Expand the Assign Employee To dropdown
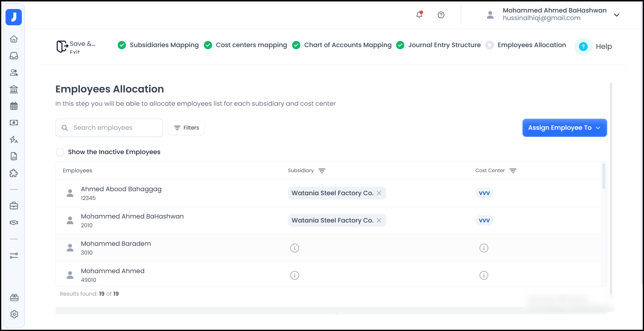644x331 pixels. click(564, 128)
